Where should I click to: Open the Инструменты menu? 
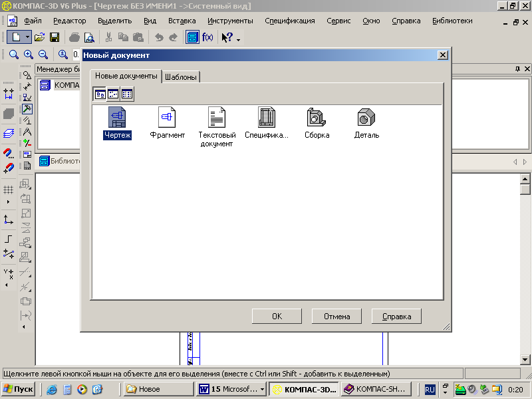[230, 21]
